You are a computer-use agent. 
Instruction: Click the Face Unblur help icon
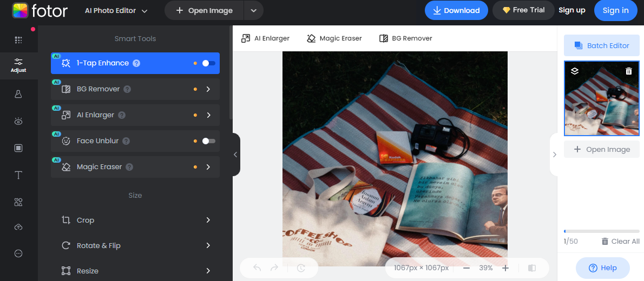point(126,141)
